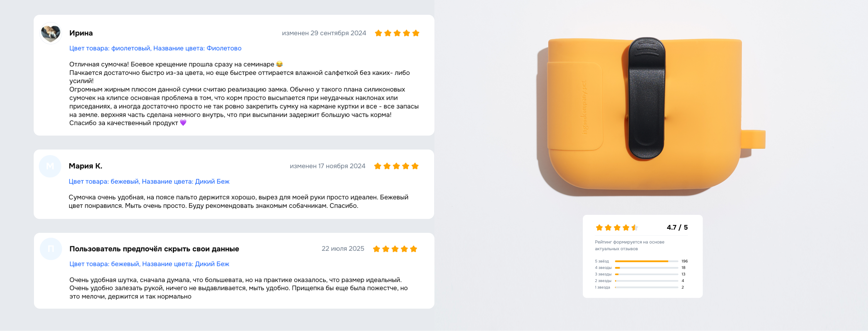868x331 pixels.
Task: Click the "4 звезды" rating bar
Action: 646,268
